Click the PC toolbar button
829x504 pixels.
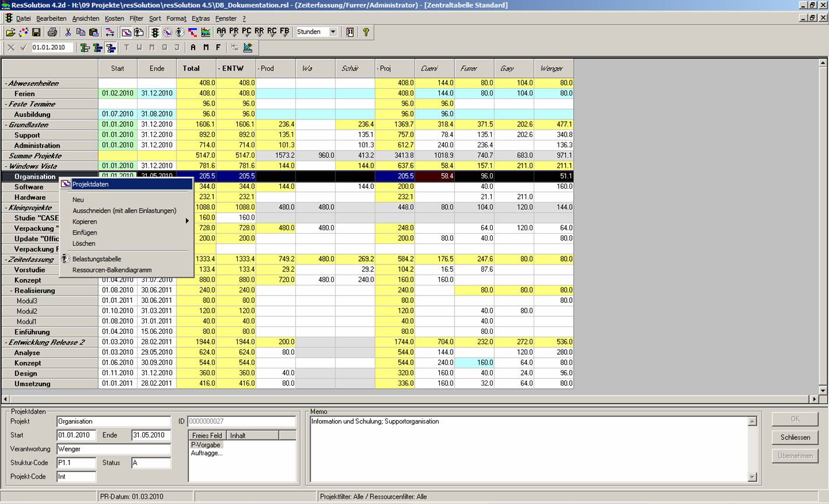[x=246, y=32]
